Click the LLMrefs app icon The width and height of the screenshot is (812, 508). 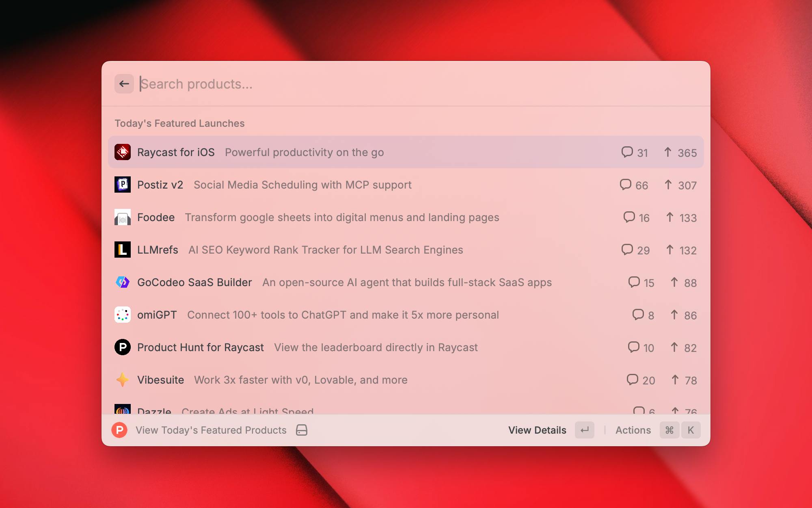pos(123,250)
